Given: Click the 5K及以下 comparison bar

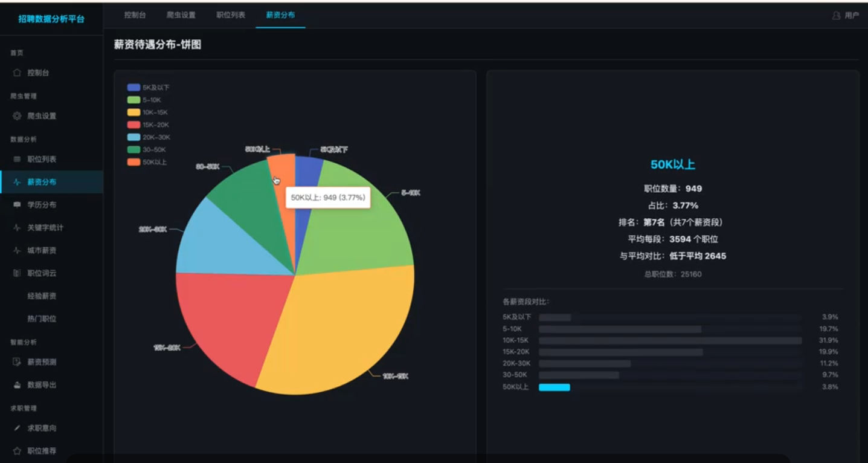Looking at the screenshot, I should pos(555,317).
